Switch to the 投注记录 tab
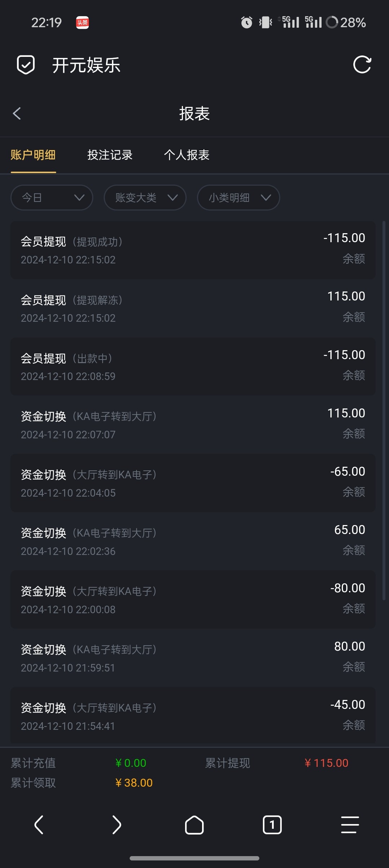 click(x=110, y=155)
